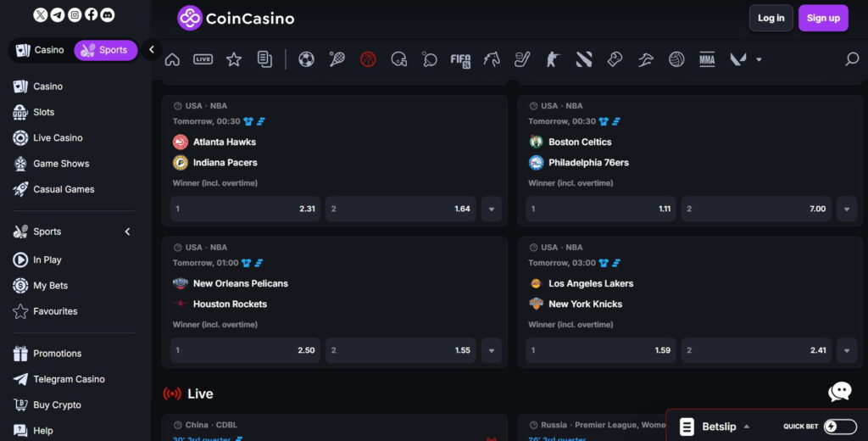This screenshot has height=441, width=868.
Task: Select the Dota 2 esports icon
Action: [584, 59]
